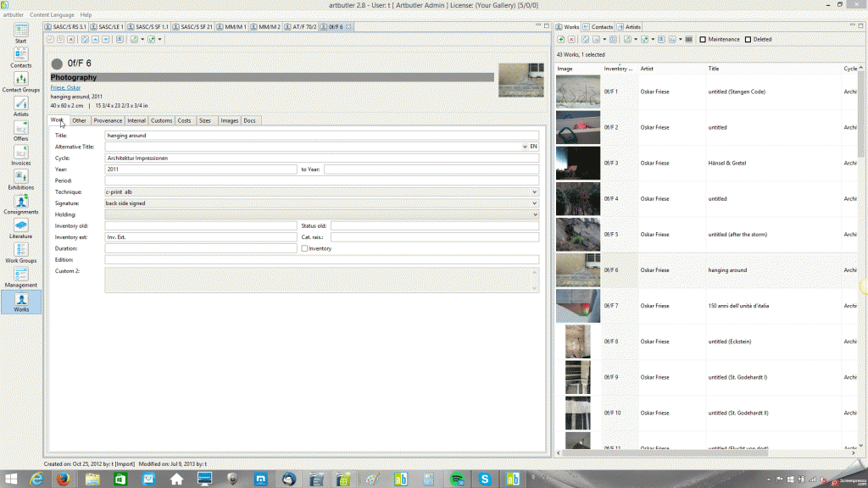Open the last dropdown arrow before barcode icon in Works list

coord(681,39)
